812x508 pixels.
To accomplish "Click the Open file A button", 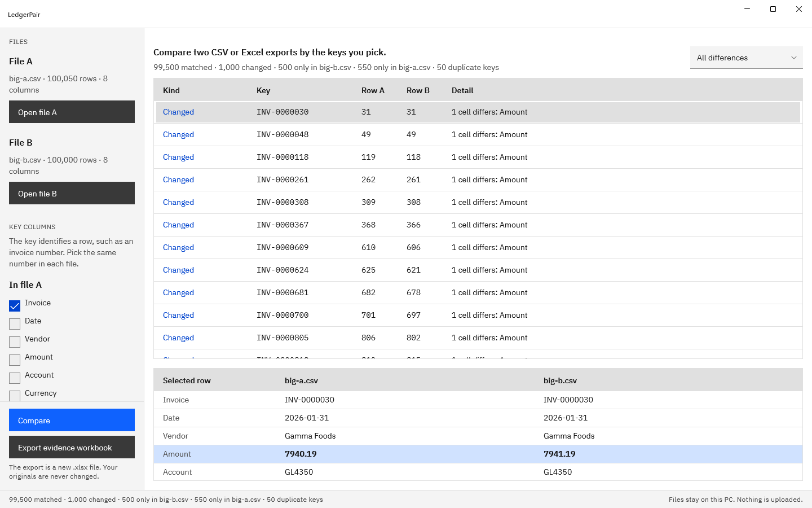I will 72,112.
